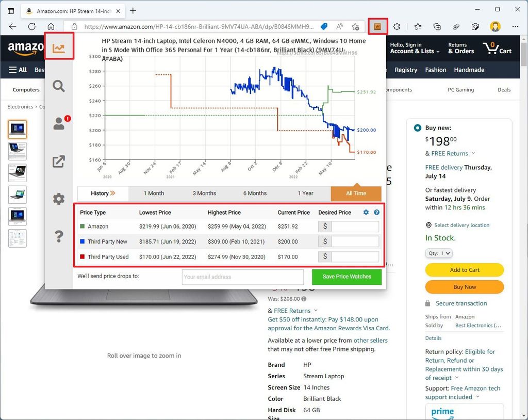The width and height of the screenshot is (528, 420).
Task: Open the Keepa settings gear in sidebar
Action: point(59,199)
